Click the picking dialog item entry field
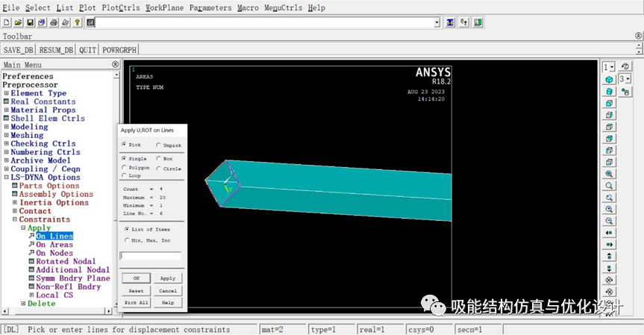This screenshot has width=644, height=335. tap(150, 256)
